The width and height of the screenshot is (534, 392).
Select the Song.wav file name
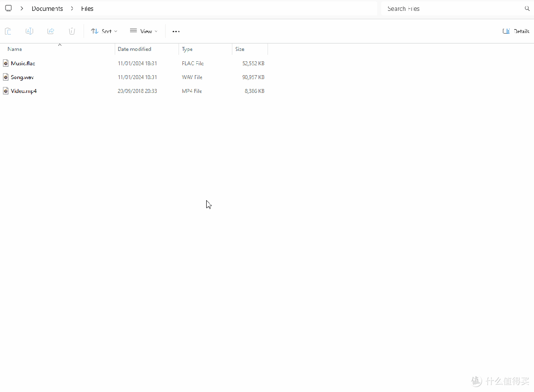click(22, 77)
